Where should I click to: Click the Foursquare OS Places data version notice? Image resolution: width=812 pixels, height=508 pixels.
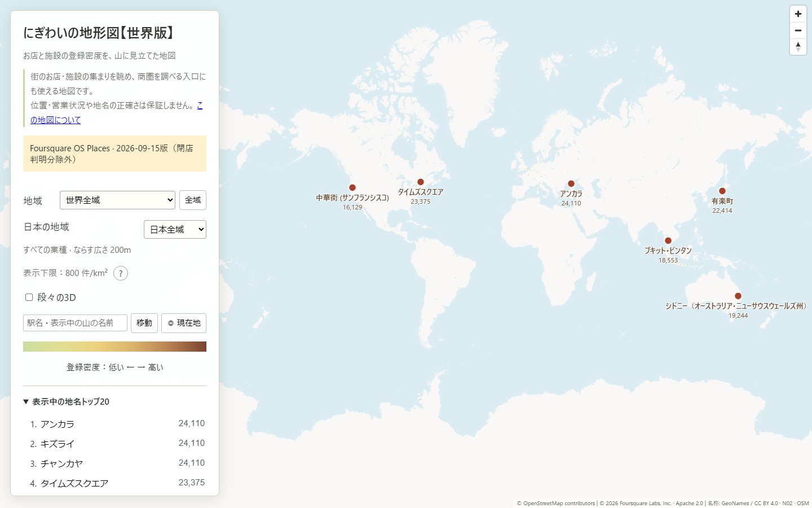(x=114, y=154)
